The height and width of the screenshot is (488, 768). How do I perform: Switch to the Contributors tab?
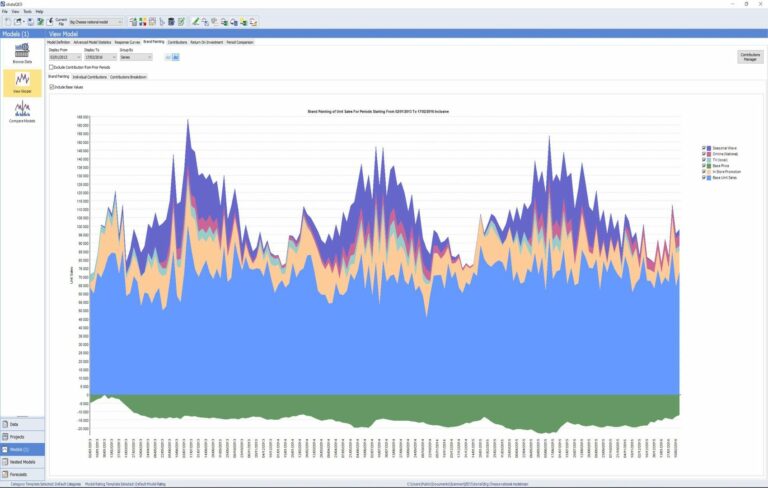(177, 42)
